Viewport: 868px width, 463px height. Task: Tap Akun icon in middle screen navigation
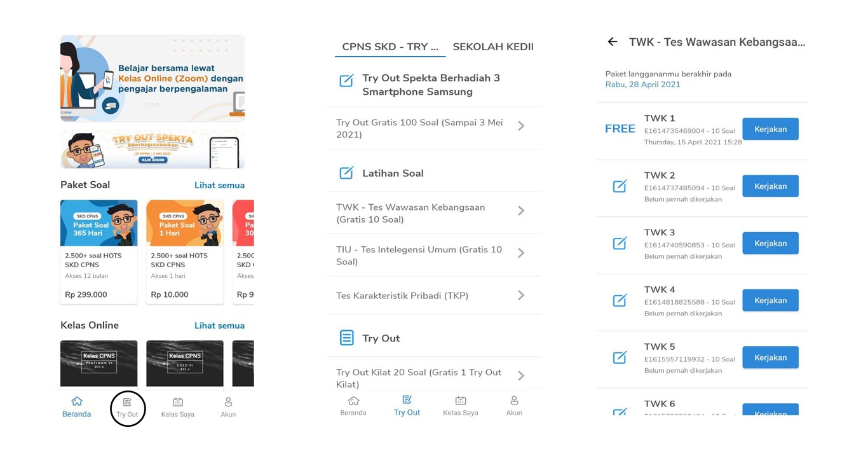coord(514,401)
